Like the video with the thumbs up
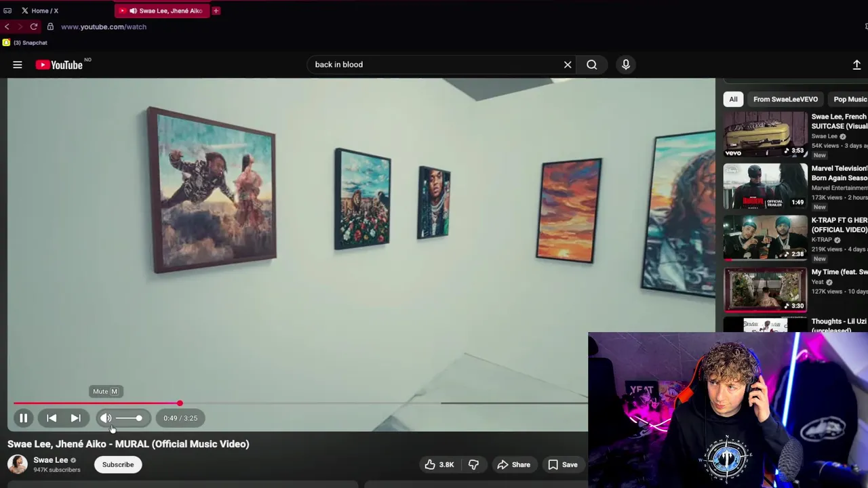Screen dimensions: 868x488 pos(430,464)
